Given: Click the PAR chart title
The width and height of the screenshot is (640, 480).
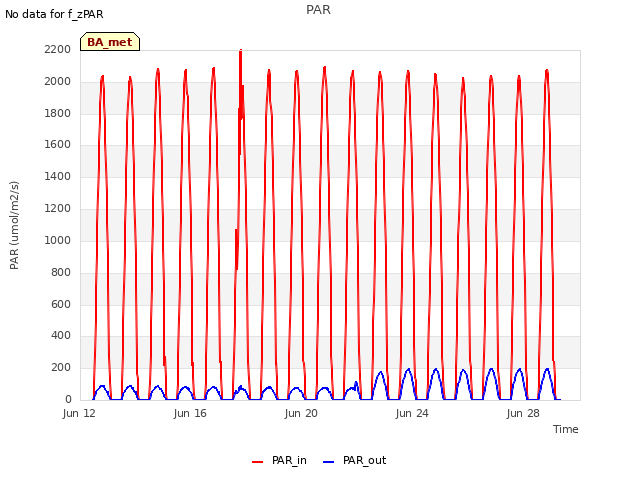Looking at the screenshot, I should [318, 10].
